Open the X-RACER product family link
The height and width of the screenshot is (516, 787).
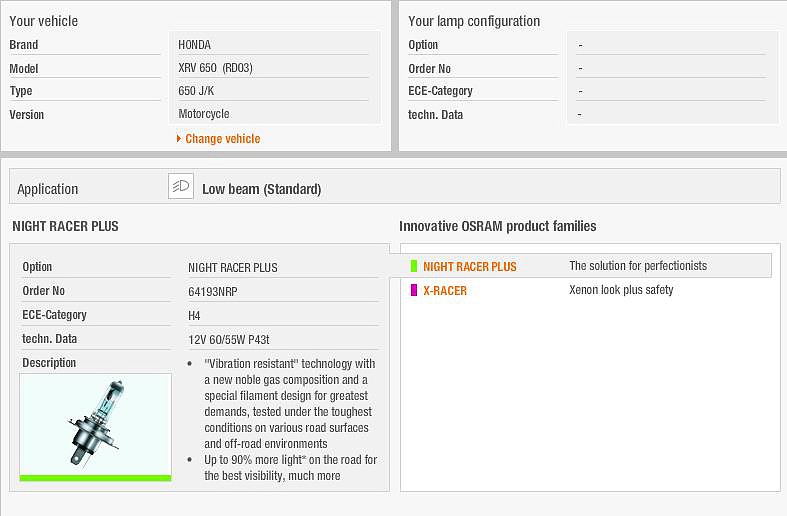[x=445, y=291]
